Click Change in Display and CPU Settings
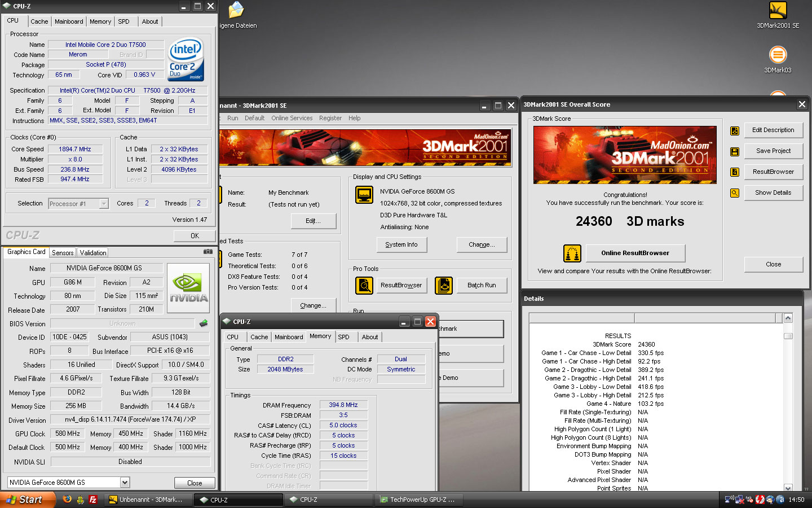 pyautogui.click(x=482, y=245)
